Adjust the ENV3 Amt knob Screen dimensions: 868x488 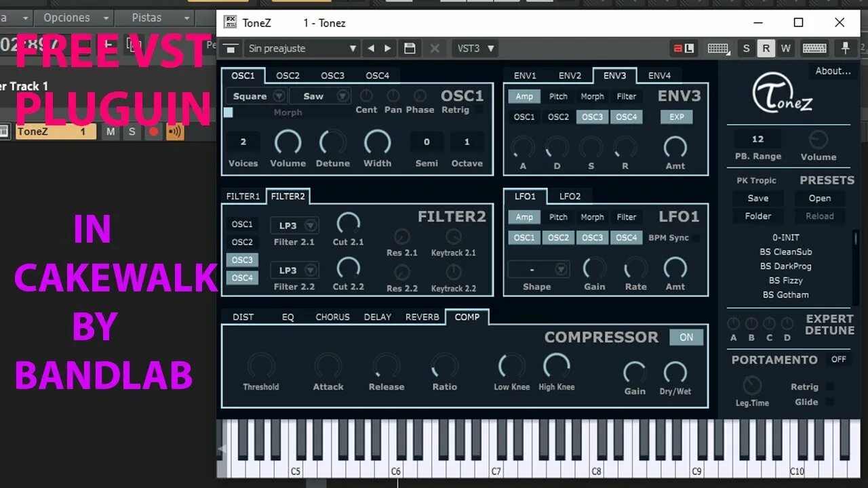pos(675,146)
